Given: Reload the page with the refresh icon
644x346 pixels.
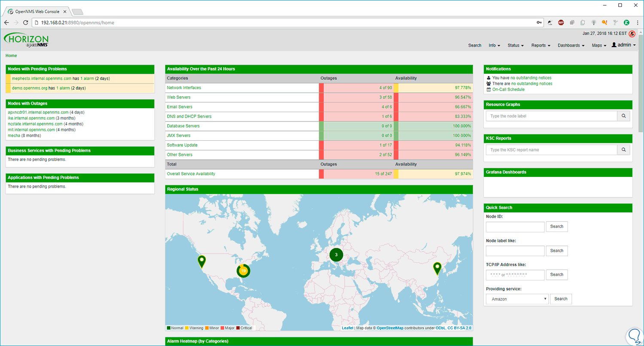Looking at the screenshot, I should click(x=26, y=22).
